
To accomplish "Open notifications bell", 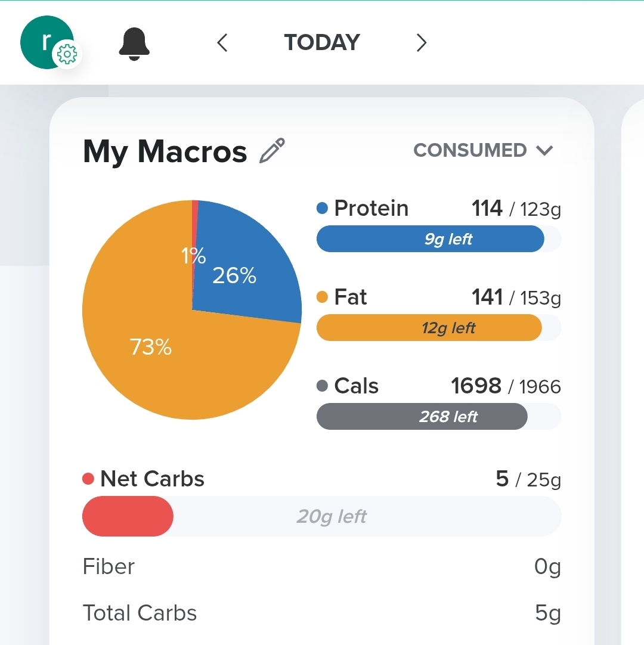I will click(134, 43).
